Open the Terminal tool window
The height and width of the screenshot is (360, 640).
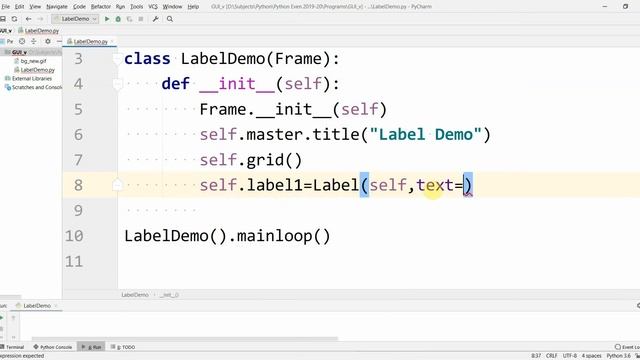coord(13,347)
